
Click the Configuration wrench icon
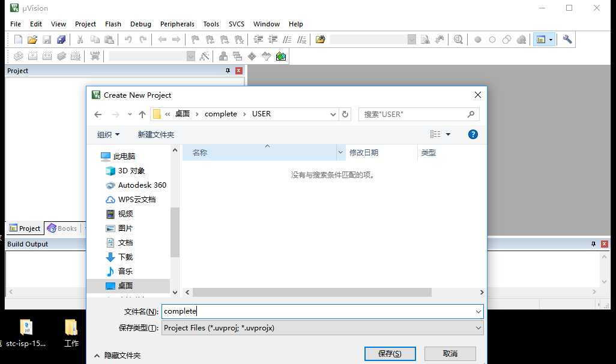point(567,39)
